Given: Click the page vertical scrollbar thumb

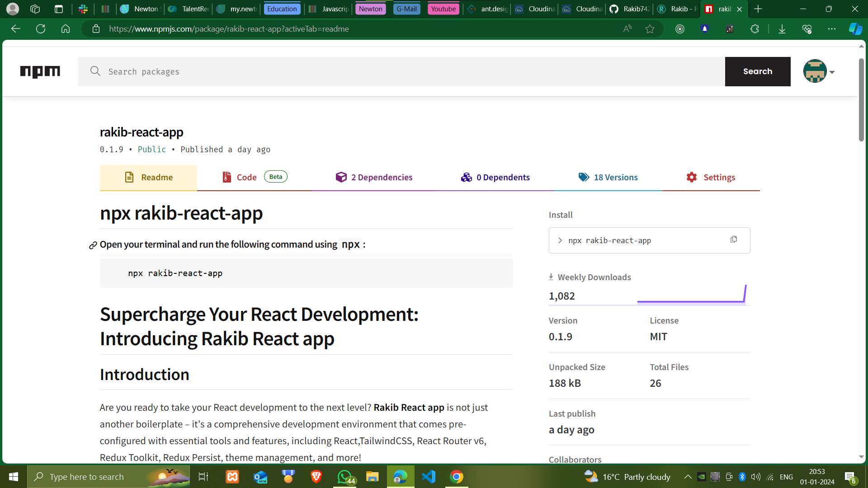Looking at the screenshot, I should tap(861, 99).
